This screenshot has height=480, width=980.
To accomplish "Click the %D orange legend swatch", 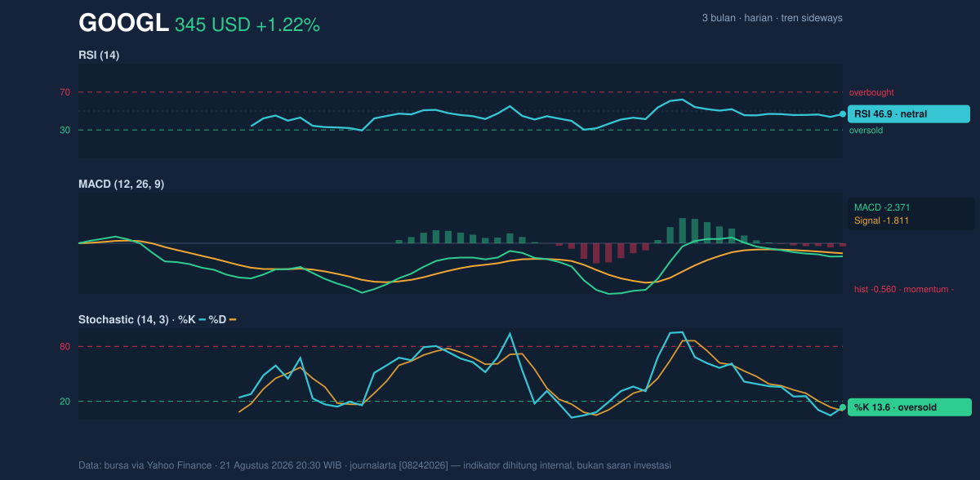I will tap(233, 320).
